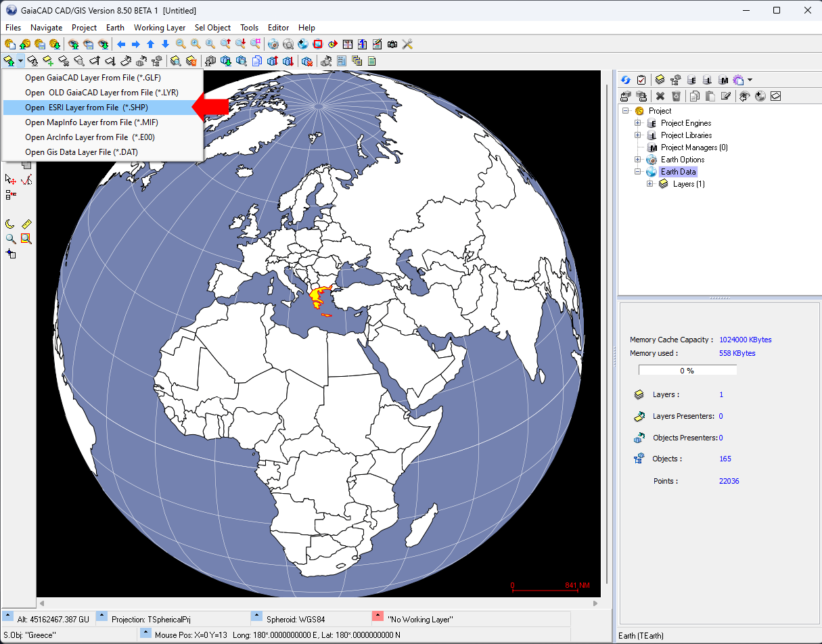822x644 pixels.
Task: Click highlighted Greece on the globe map
Action: click(316, 296)
